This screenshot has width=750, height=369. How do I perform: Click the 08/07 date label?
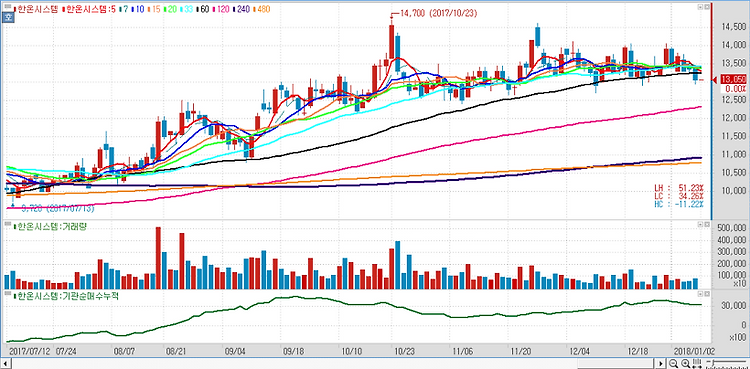123,351
